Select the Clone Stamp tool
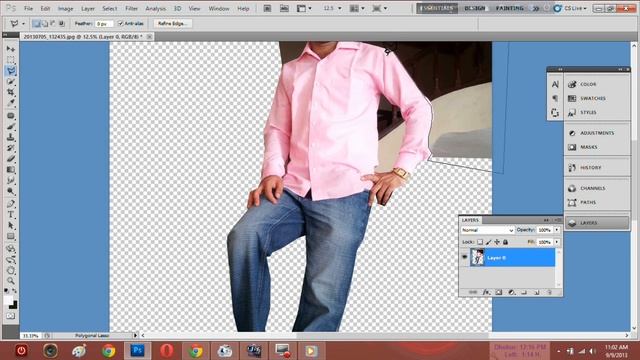 pos(11,138)
